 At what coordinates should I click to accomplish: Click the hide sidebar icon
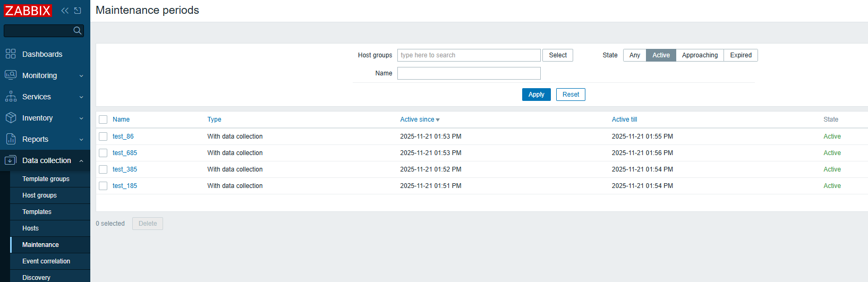[x=78, y=11]
